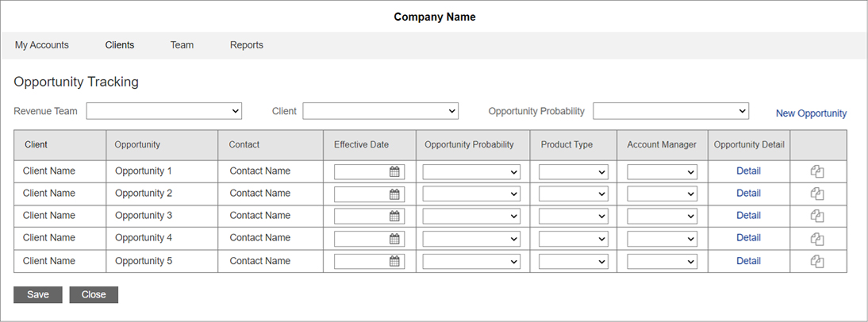Open the Client filter dropdown
This screenshot has height=322, width=868.
[x=380, y=111]
